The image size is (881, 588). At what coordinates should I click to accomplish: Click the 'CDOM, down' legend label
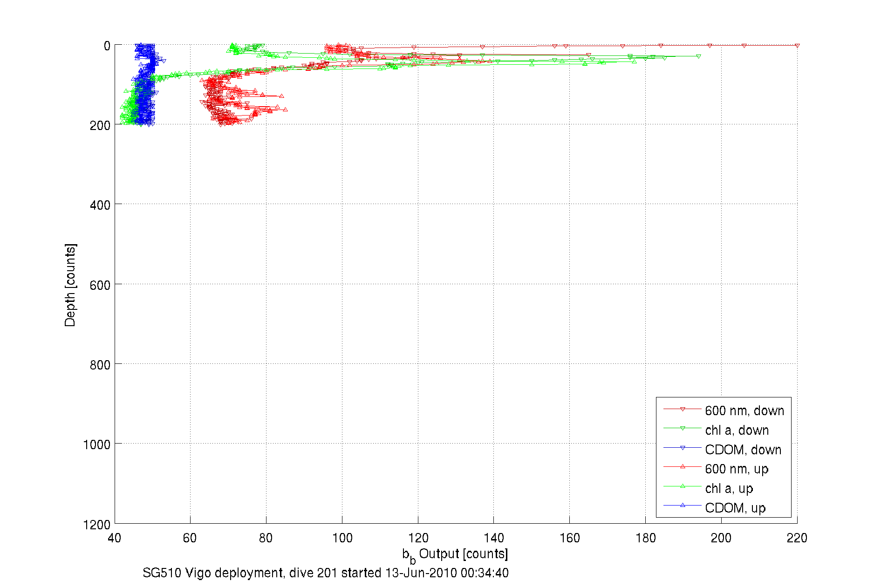(x=743, y=450)
